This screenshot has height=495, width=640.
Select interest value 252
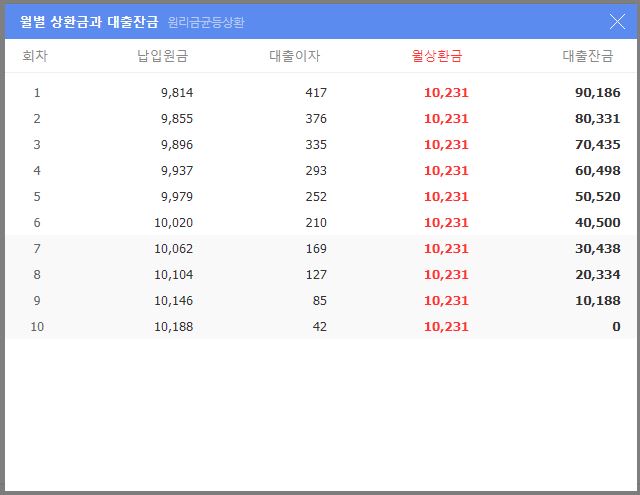point(316,197)
